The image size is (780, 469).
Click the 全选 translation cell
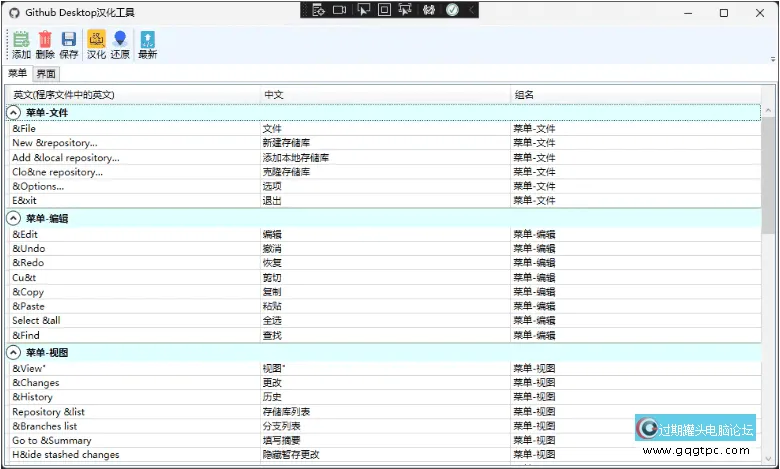386,320
